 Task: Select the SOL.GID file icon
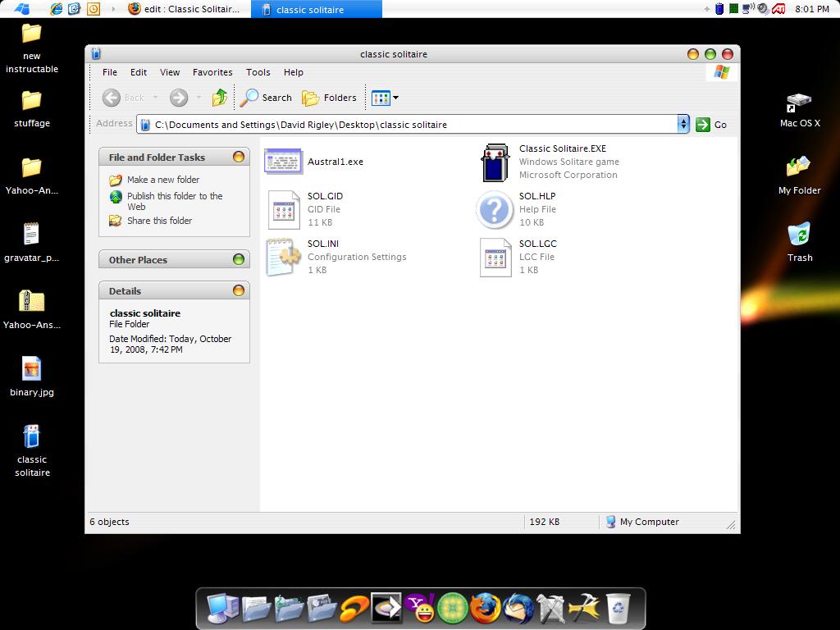(283, 210)
